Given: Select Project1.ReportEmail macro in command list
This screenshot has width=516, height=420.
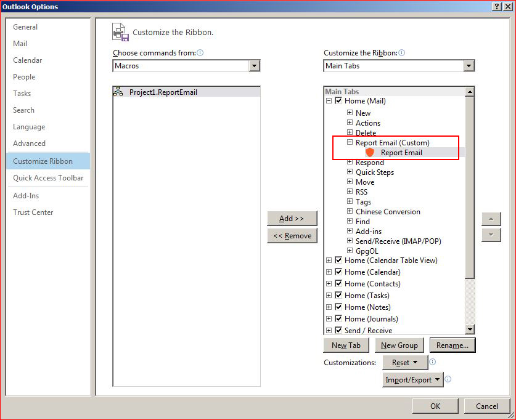Looking at the screenshot, I should (x=186, y=92).
